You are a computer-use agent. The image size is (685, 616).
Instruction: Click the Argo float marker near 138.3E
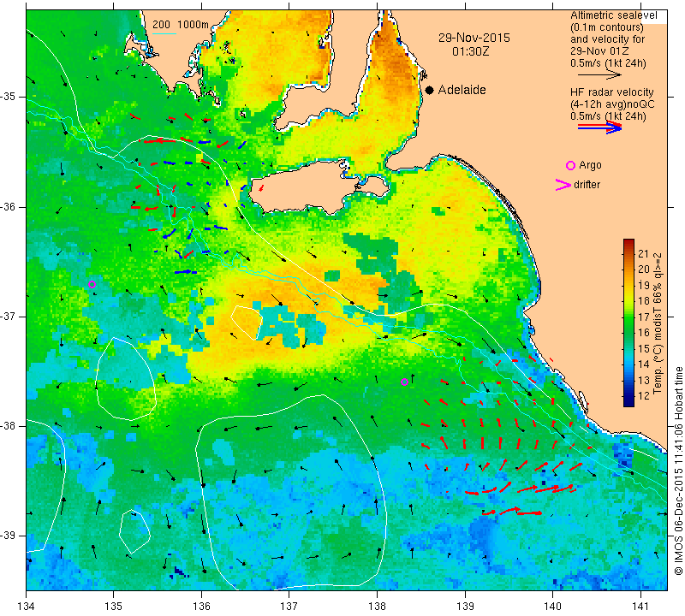pos(404,382)
